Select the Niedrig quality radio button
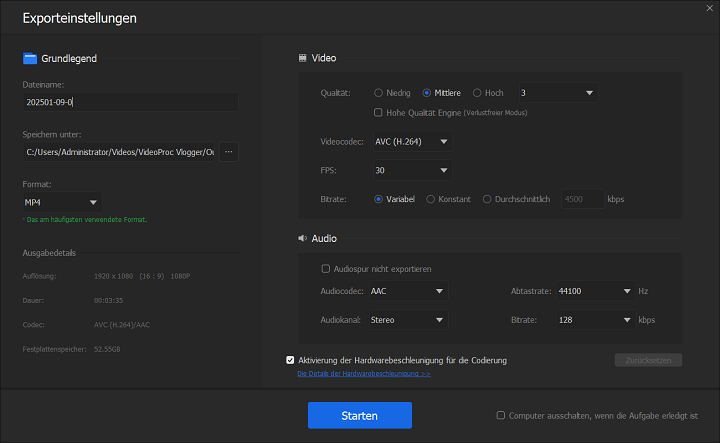Image resolution: width=720 pixels, height=443 pixels. tap(379, 93)
